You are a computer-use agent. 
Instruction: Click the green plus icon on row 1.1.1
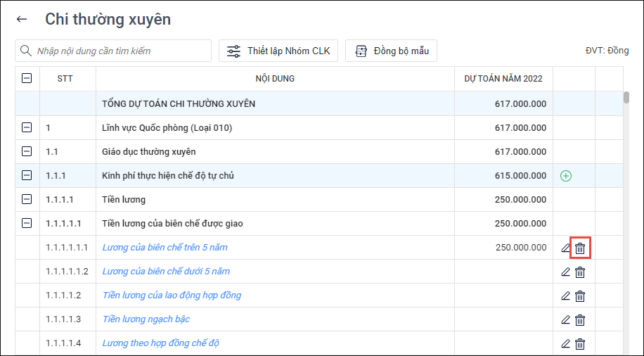566,176
